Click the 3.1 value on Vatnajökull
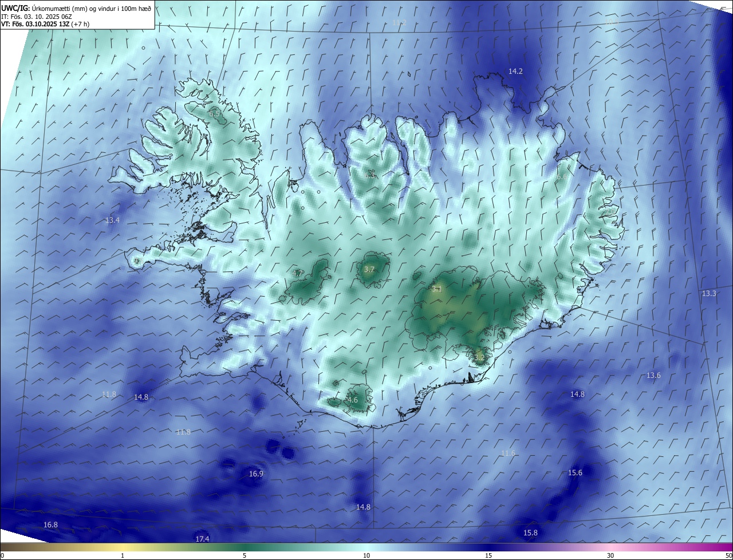This screenshot has width=733, height=560. tap(437, 289)
